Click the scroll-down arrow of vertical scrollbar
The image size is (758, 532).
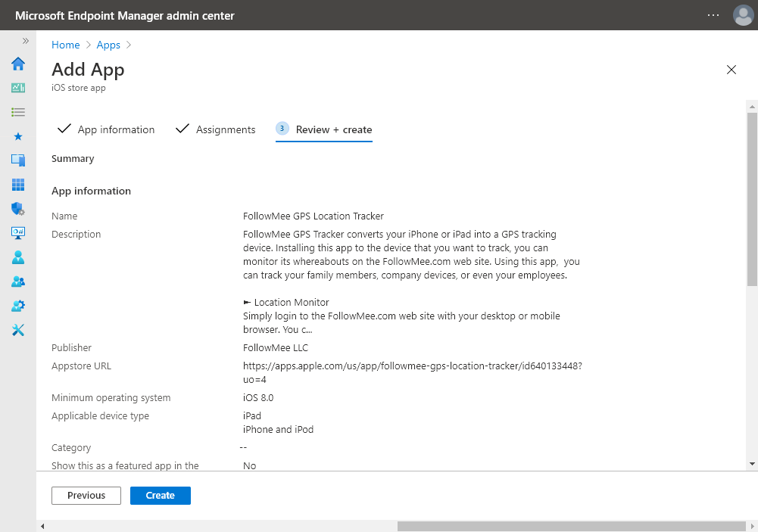(752, 464)
